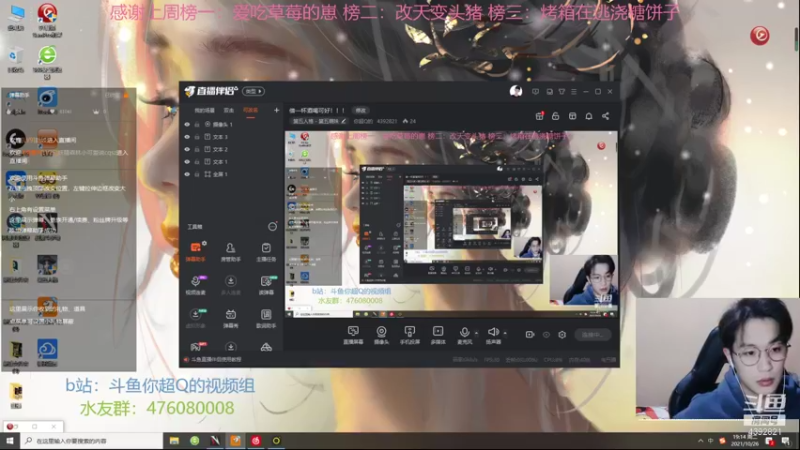Add a phone screen mirroring source
800x450 pixels.
pyautogui.click(x=409, y=335)
